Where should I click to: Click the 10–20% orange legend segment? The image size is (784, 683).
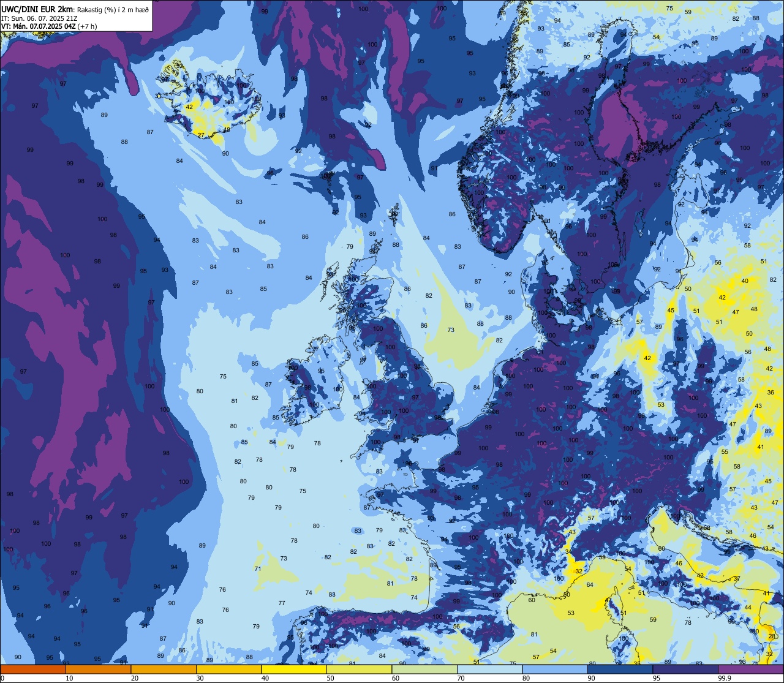tap(98, 669)
